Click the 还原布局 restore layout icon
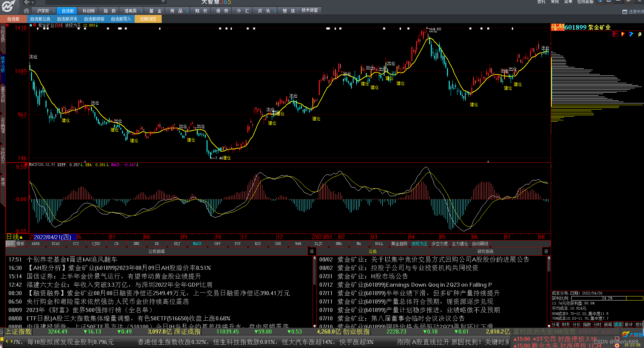644x348 pixels. tap(625, 12)
